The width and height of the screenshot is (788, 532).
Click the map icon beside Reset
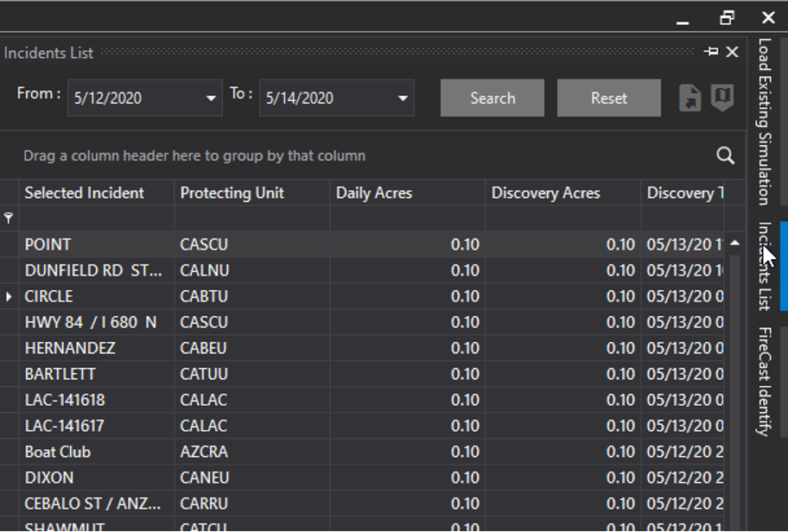(x=722, y=98)
